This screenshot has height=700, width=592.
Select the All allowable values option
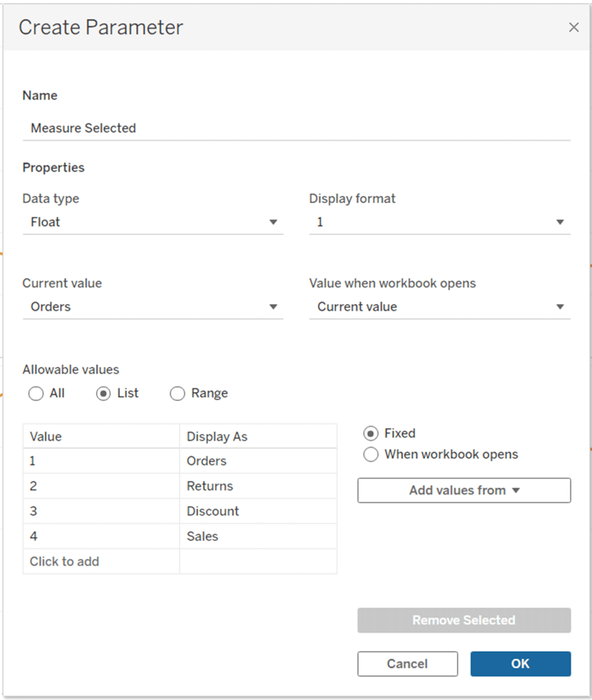[36, 393]
